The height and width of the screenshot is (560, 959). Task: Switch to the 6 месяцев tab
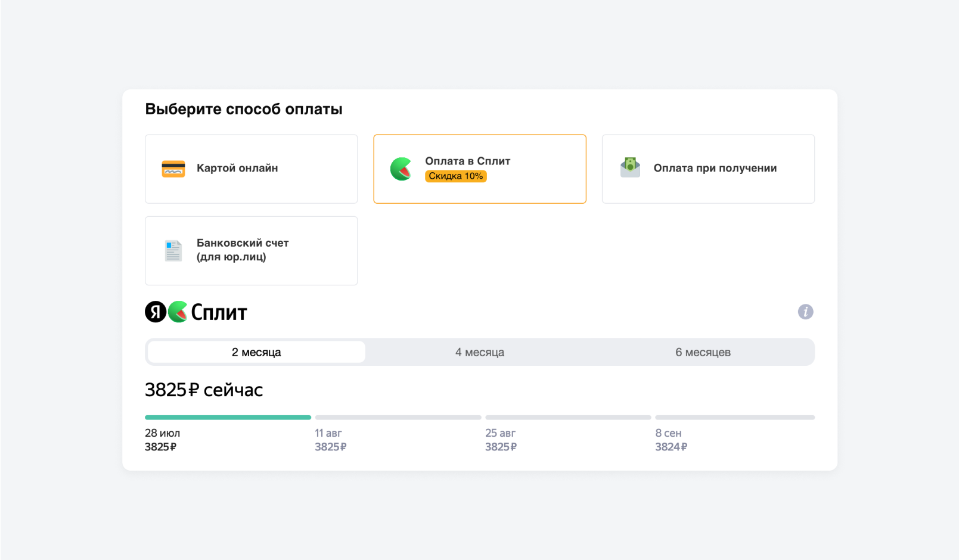(x=703, y=352)
